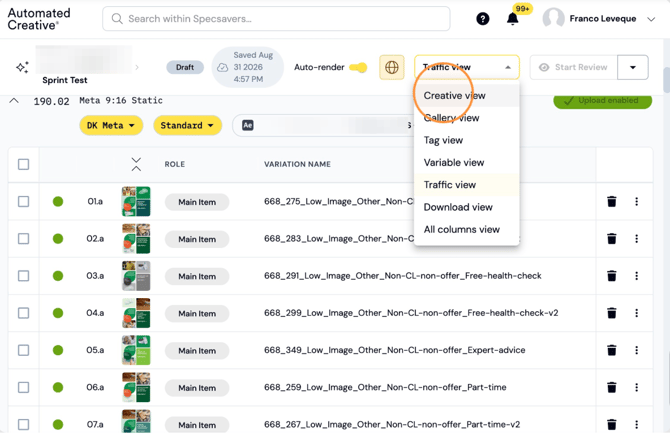Select Variable view from the menu
The image size is (670, 436).
[x=467, y=162]
